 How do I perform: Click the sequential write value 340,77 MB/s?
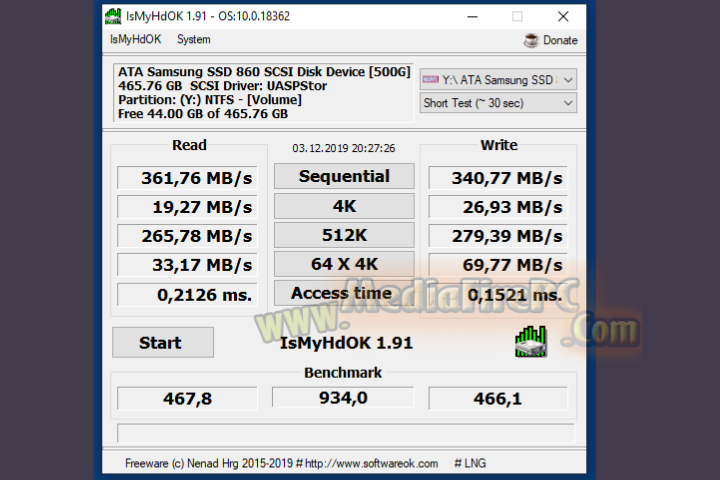tap(498, 178)
